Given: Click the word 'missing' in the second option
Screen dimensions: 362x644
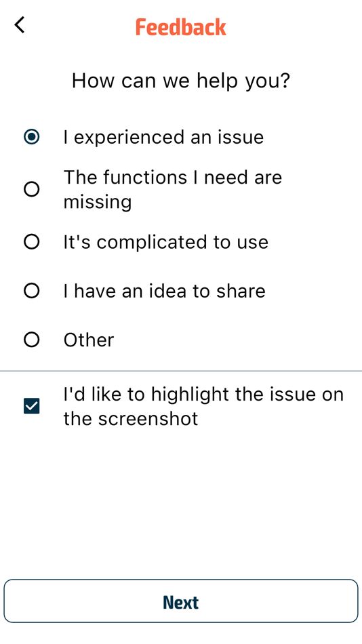Looking at the screenshot, I should tap(98, 202).
